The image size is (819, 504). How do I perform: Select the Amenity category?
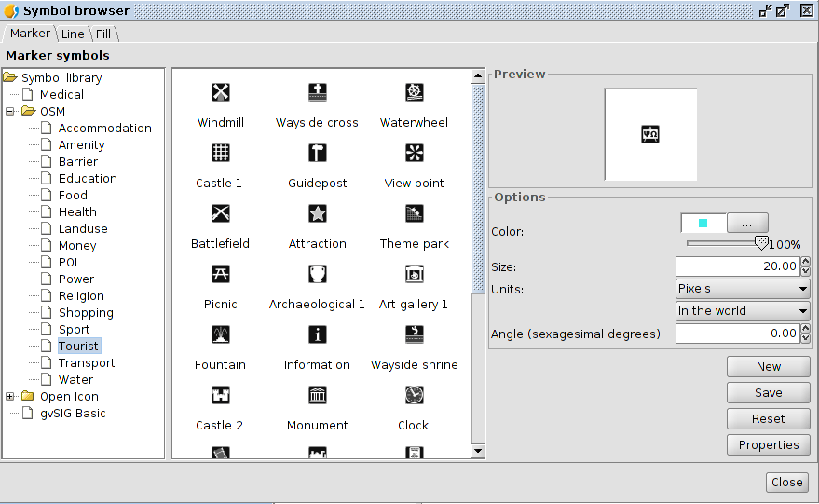coord(81,144)
